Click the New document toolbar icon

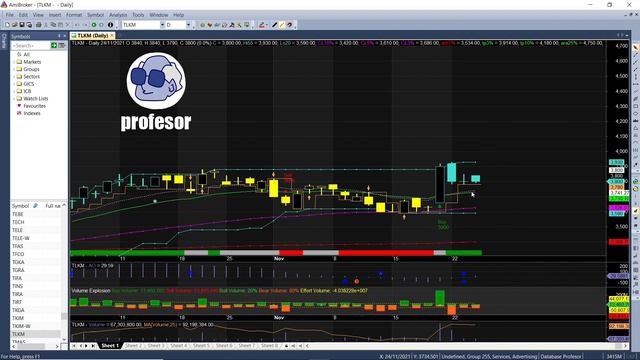point(7,25)
